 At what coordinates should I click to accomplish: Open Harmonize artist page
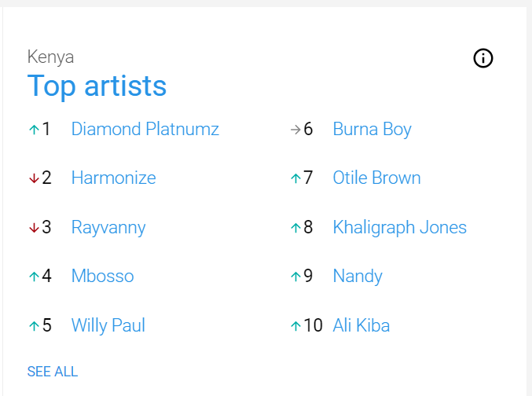click(x=114, y=178)
